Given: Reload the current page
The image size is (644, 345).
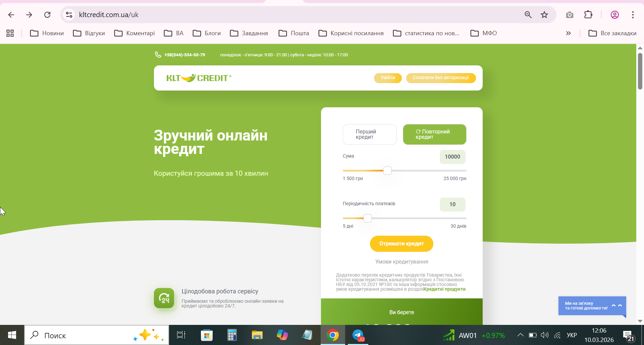Looking at the screenshot, I should pos(47,15).
